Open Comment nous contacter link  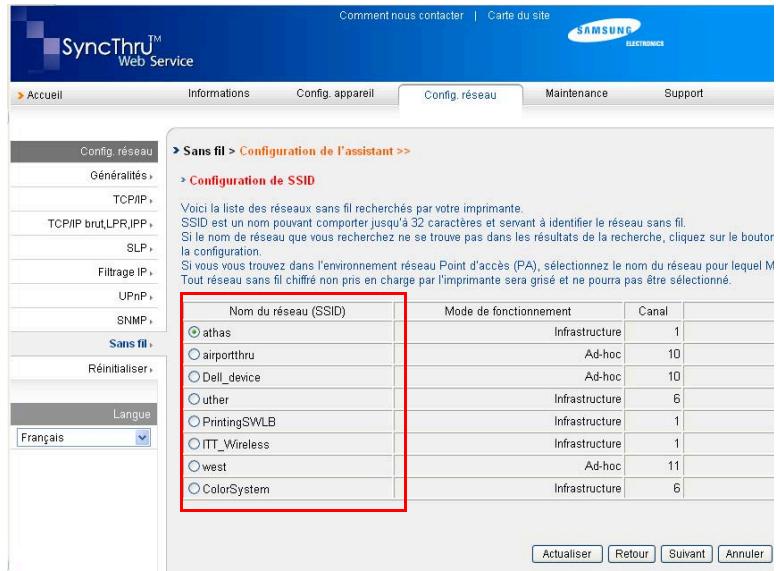pos(401,15)
